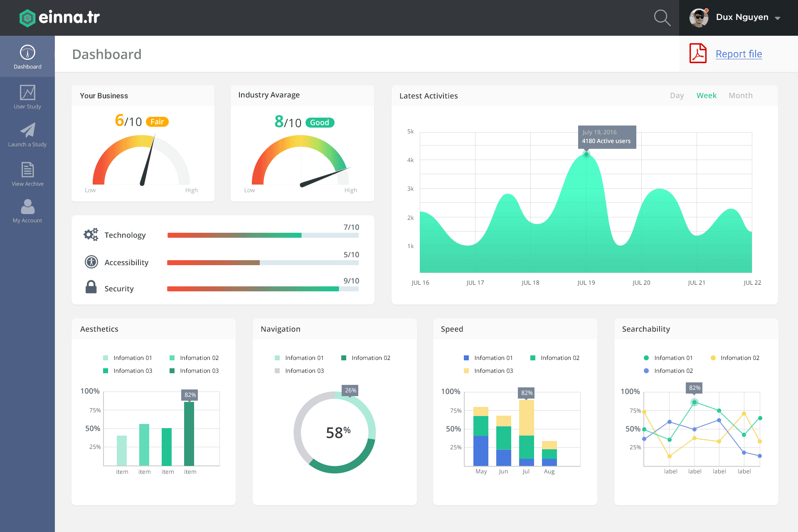Screen dimensions: 798x532
Task: Click the Launch a Study paper plane icon
Action: [x=27, y=130]
